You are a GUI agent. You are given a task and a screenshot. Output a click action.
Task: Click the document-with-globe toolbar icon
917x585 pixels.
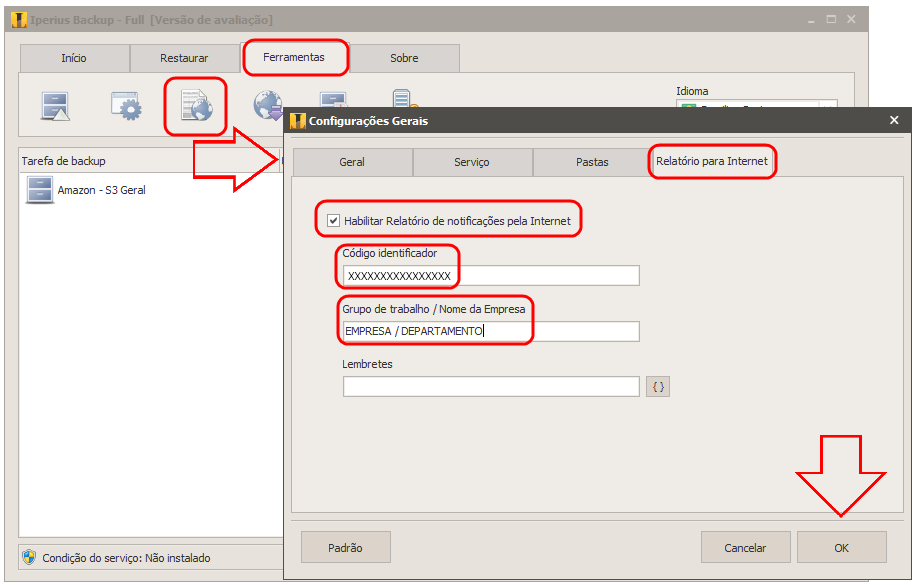(x=196, y=105)
